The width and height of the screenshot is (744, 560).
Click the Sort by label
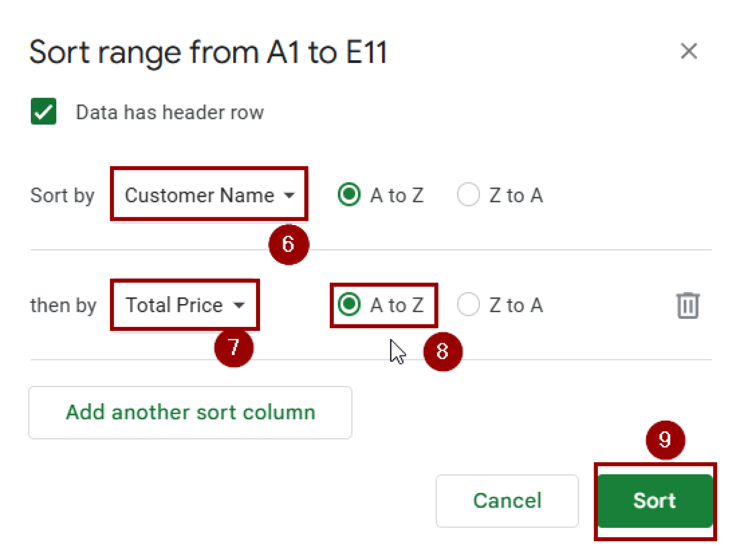coord(62,195)
